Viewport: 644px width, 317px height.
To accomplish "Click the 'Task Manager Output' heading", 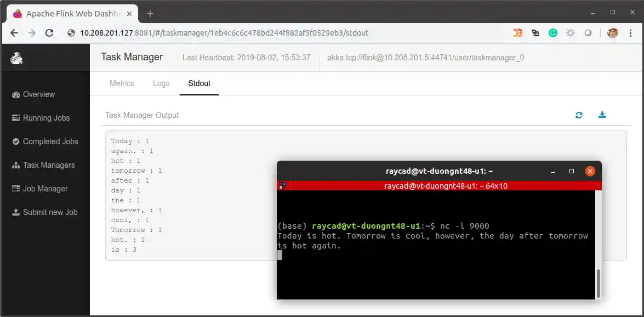I will (x=142, y=115).
